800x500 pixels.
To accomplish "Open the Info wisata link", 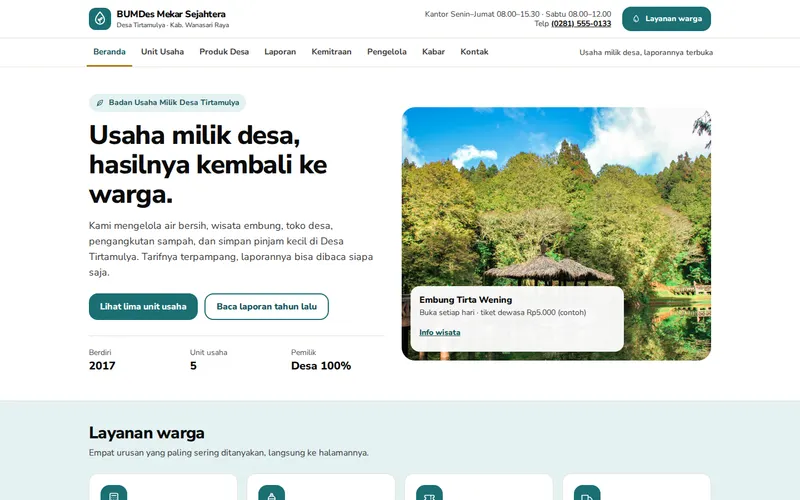I will 440,333.
